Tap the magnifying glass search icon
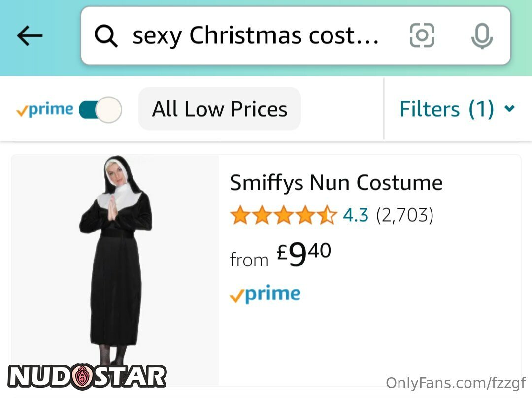This screenshot has width=532, height=398. point(106,35)
